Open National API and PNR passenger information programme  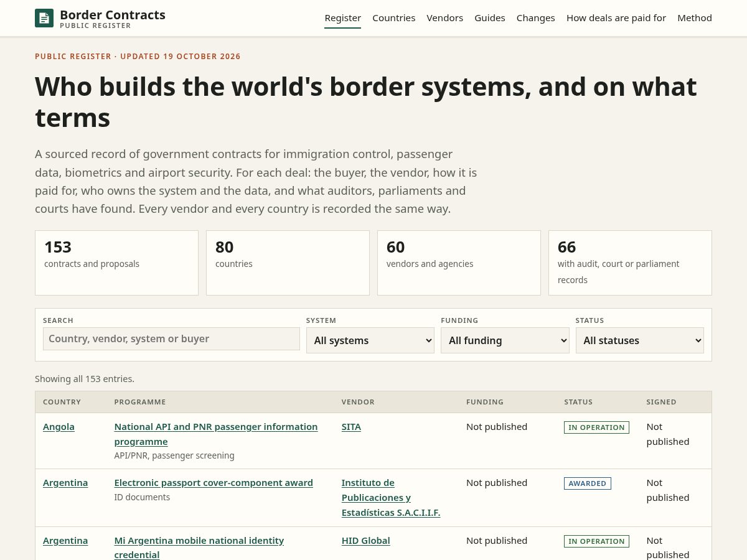click(x=216, y=434)
